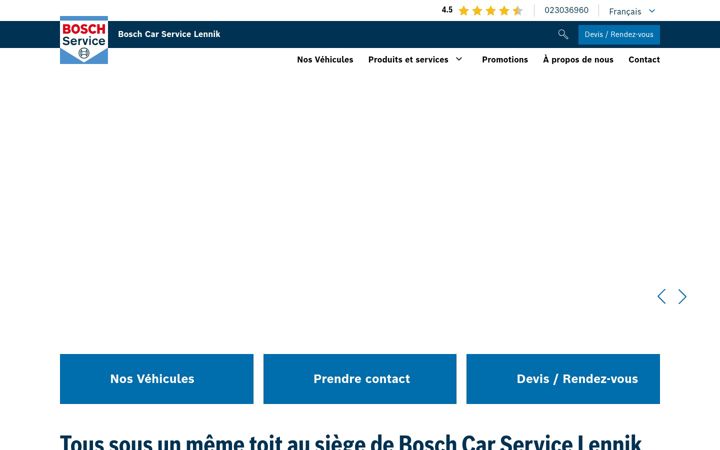Open Nos Véhicules menu item

click(325, 60)
